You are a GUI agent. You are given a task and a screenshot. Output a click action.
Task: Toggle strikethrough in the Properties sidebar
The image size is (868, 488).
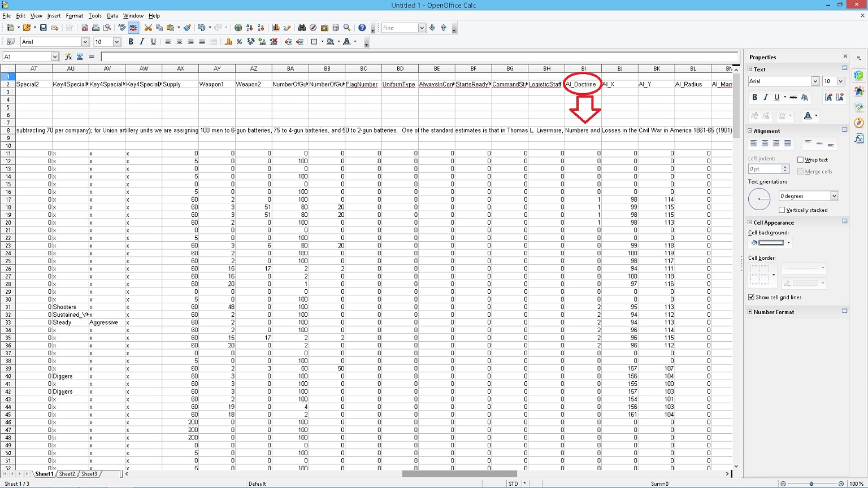(x=793, y=97)
